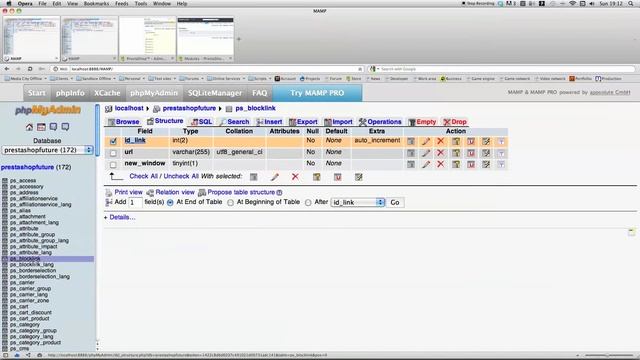Set primary key on url row
The width and height of the screenshot is (640, 360).
456,153
